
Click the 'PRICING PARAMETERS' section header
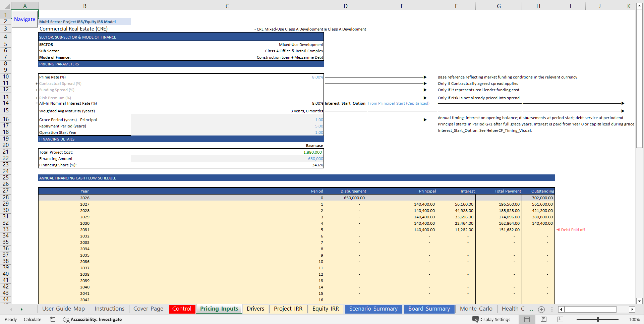tap(181, 64)
